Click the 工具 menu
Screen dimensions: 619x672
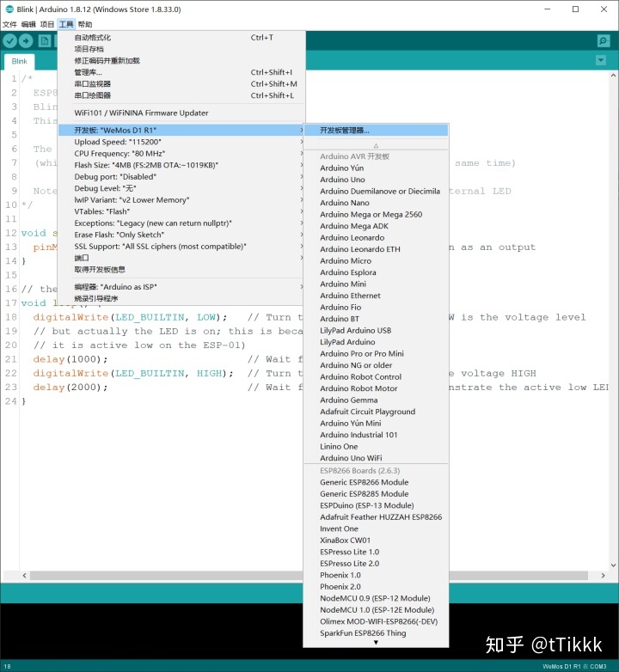point(66,24)
